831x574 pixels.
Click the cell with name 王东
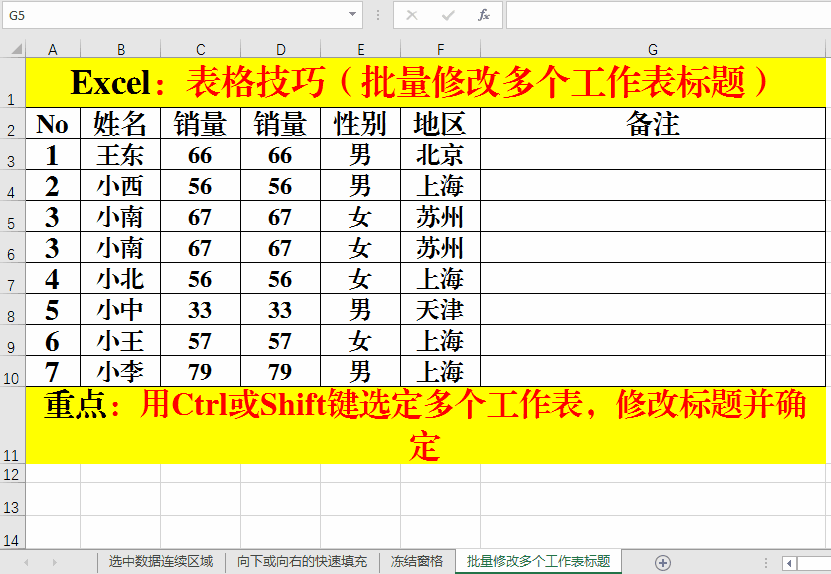121,155
